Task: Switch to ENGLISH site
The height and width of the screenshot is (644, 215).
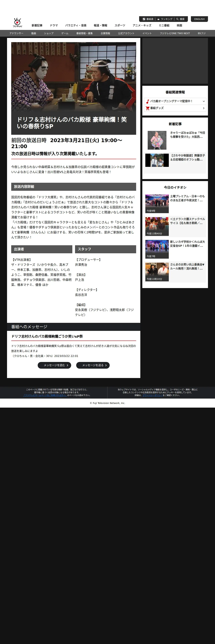Action: (x=199, y=19)
